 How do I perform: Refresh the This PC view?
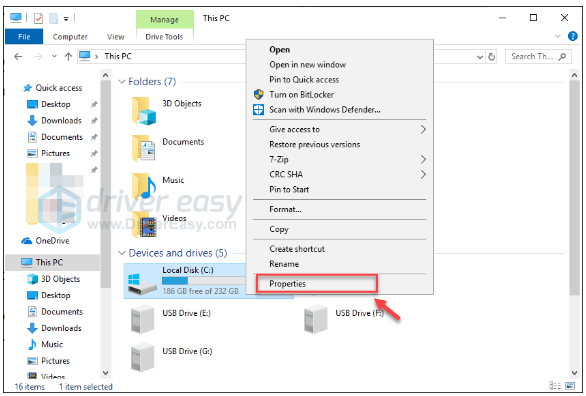pyautogui.click(x=491, y=57)
